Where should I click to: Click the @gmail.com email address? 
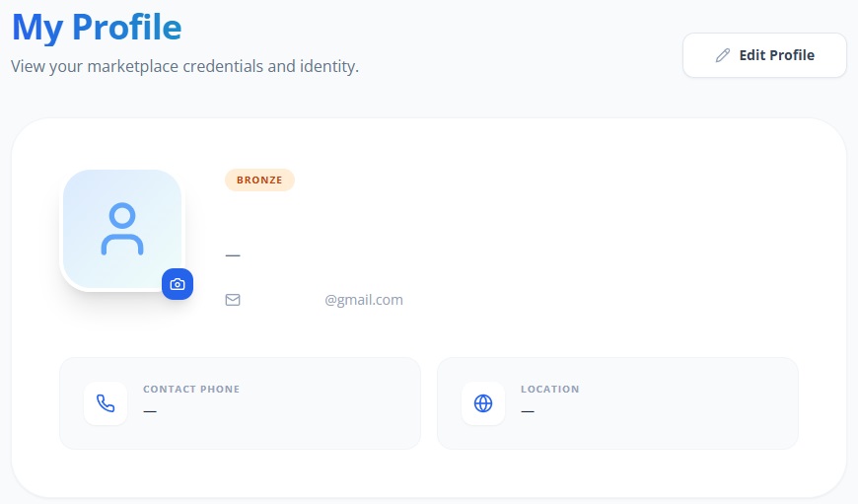tap(364, 300)
